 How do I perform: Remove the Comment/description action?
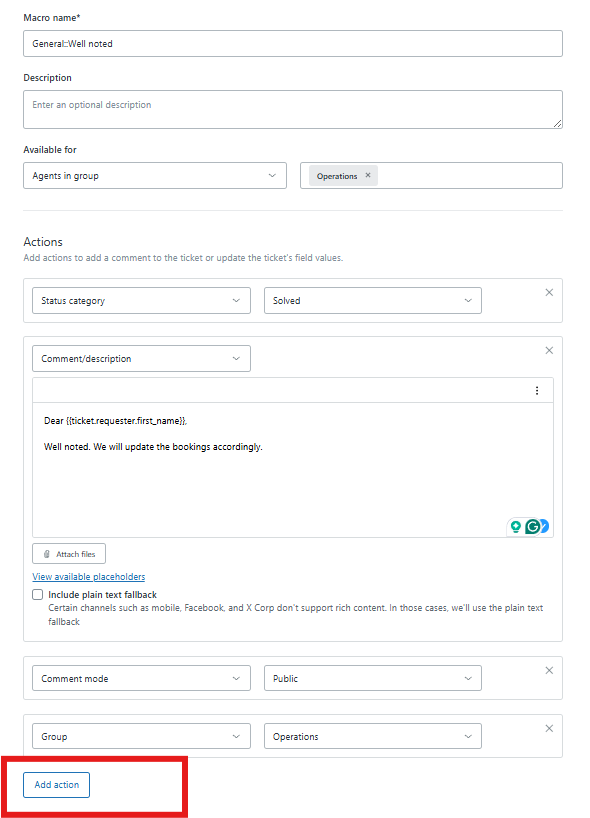pos(549,351)
